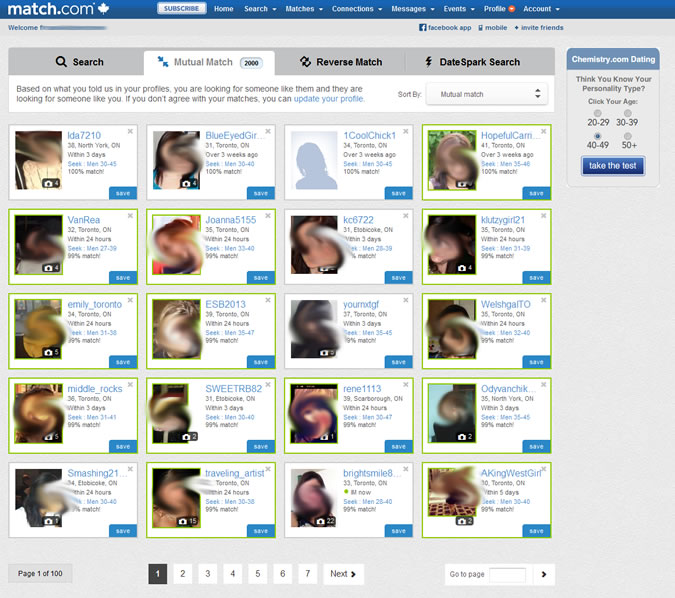Save AKingWestGirl's profile
Viewport: 675px width, 598px height.
(x=536, y=531)
